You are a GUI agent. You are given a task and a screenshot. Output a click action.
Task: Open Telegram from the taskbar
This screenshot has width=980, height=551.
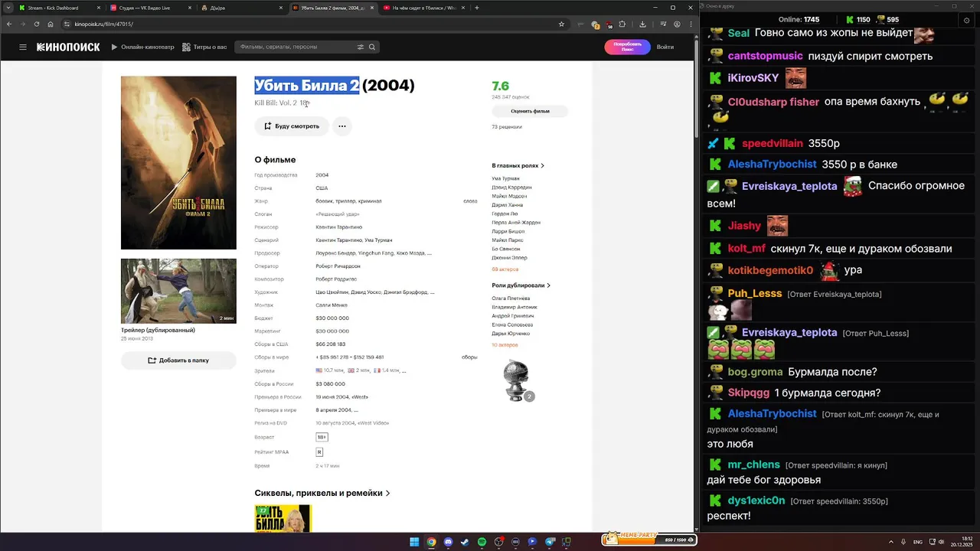click(x=550, y=542)
